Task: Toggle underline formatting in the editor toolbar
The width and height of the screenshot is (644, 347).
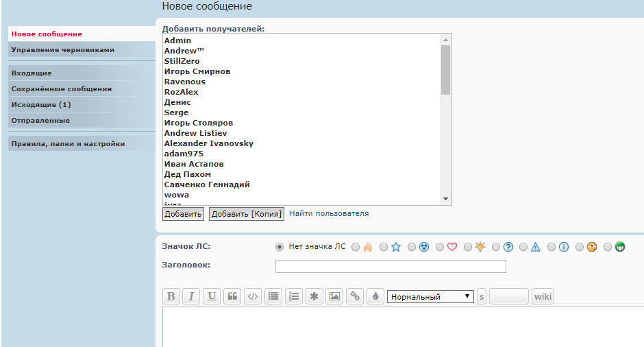Action: coord(212,296)
